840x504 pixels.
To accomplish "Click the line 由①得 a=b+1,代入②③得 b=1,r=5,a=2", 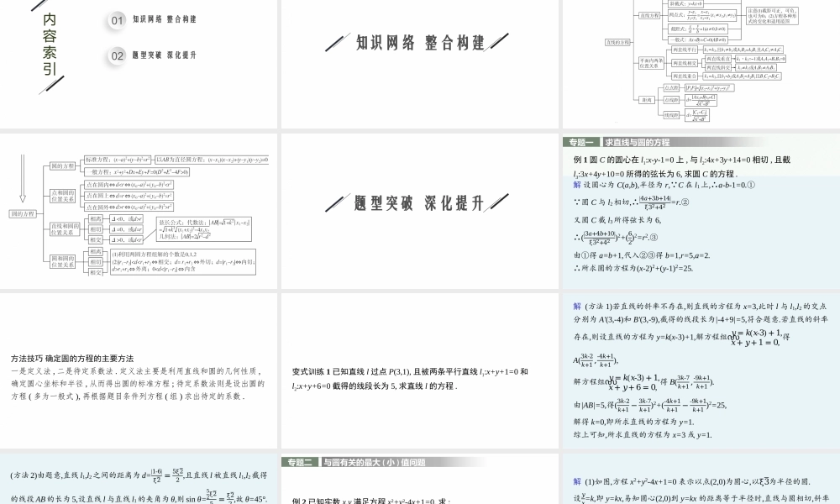I will coord(642,255).
